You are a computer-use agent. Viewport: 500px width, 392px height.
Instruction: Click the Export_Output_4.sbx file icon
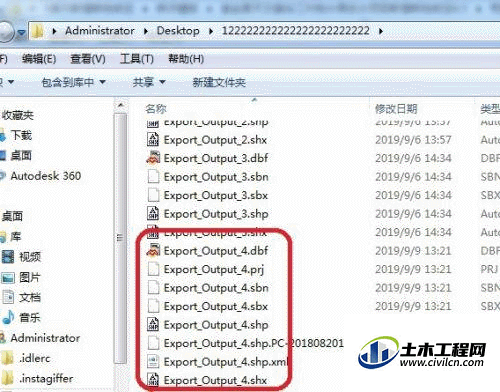click(153, 306)
